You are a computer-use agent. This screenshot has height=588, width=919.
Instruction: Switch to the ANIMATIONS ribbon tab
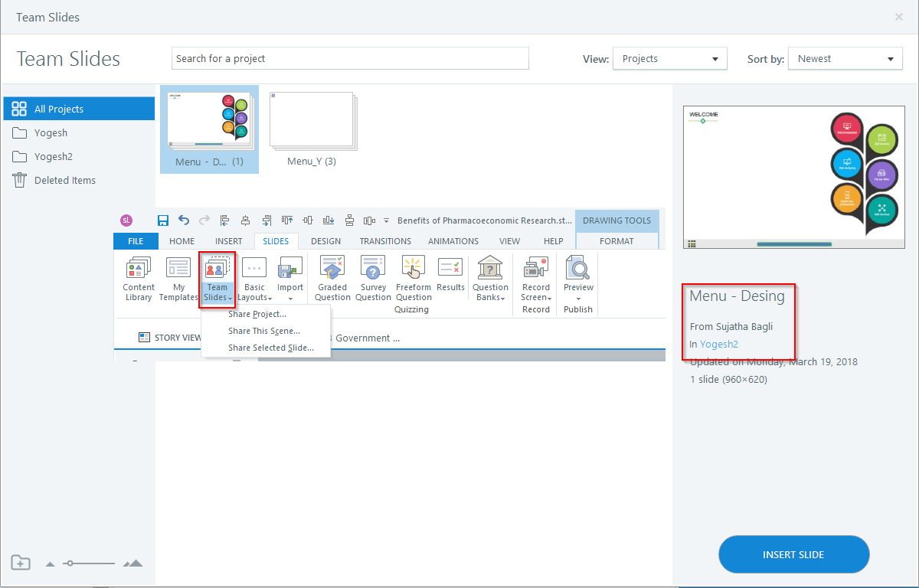coord(453,240)
